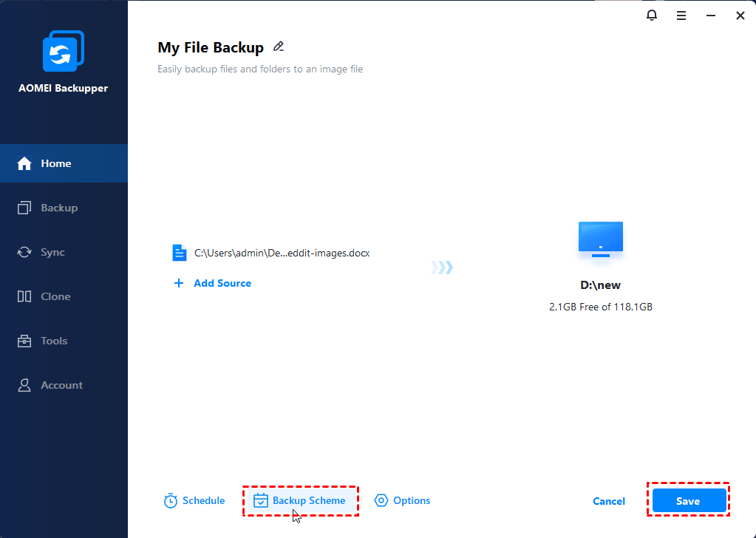Open the Tools section
The width and height of the screenshot is (756, 538).
tap(64, 341)
